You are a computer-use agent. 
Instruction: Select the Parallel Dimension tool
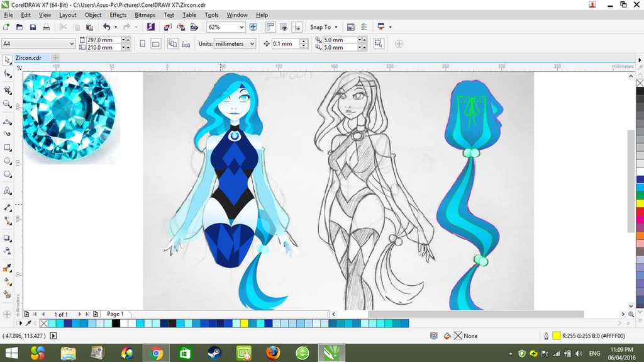pyautogui.click(x=7, y=208)
